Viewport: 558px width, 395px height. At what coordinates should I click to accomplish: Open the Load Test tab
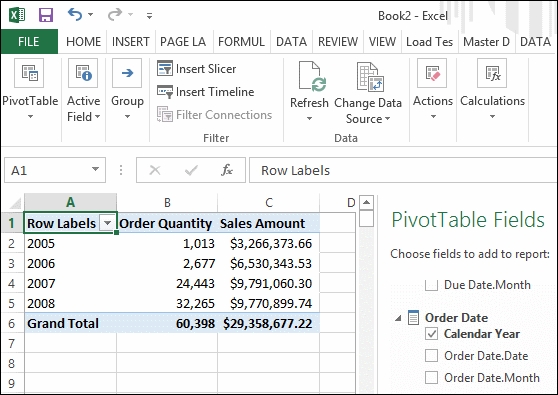coord(430,42)
